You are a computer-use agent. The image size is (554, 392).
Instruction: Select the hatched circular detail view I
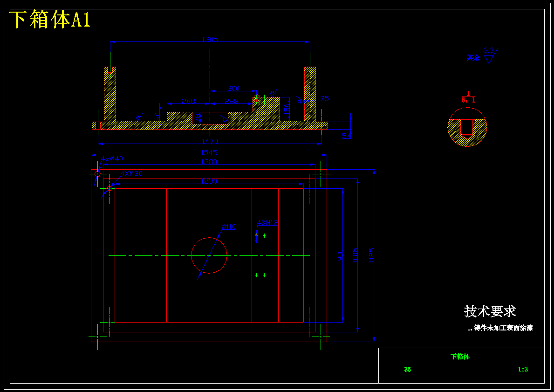coord(467,127)
